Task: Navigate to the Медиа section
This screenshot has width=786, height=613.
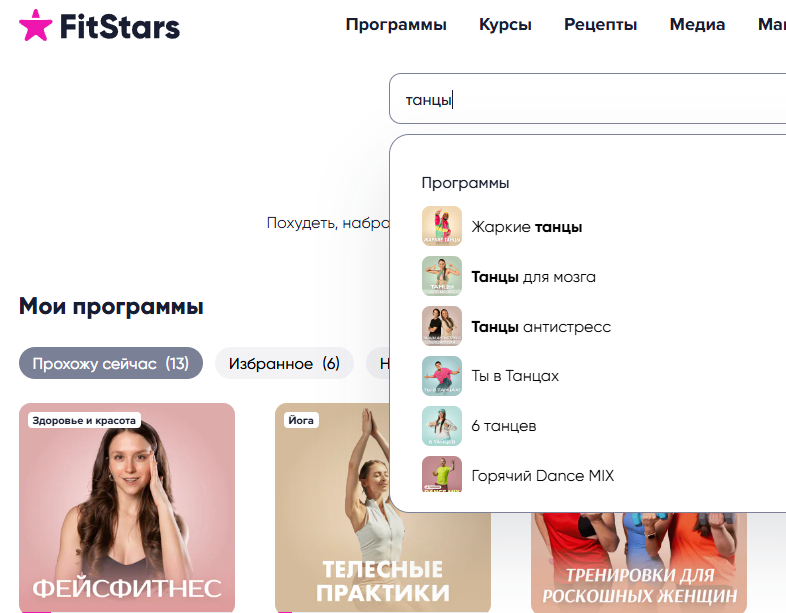Action: pos(697,25)
